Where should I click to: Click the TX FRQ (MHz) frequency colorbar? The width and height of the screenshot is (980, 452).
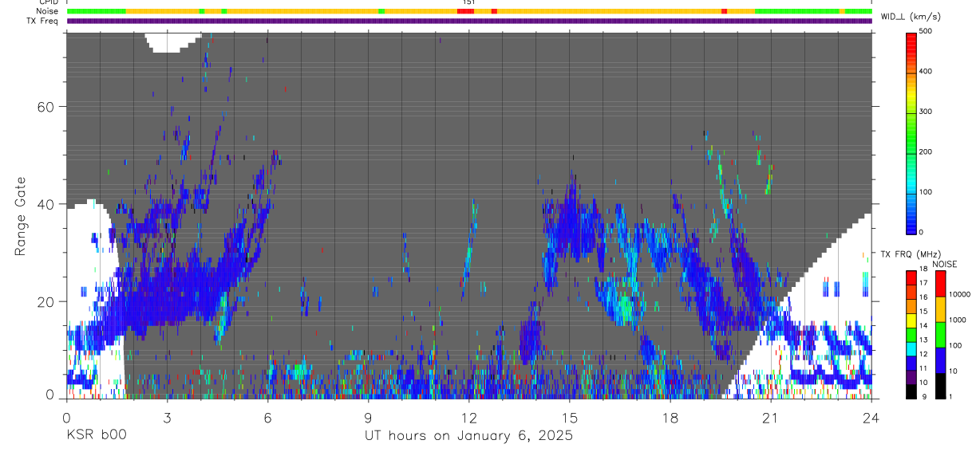[911, 333]
